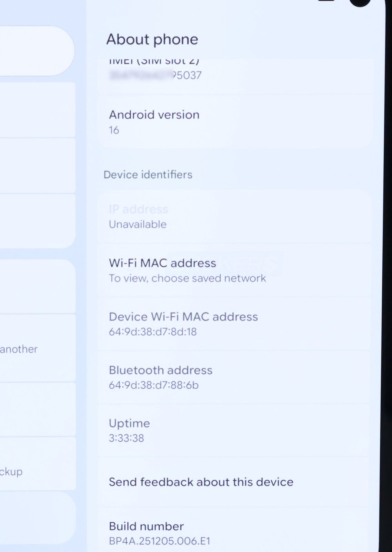Select the sidebar item ending in "another"
Viewport: 392px width, 552px height.
pos(34,348)
